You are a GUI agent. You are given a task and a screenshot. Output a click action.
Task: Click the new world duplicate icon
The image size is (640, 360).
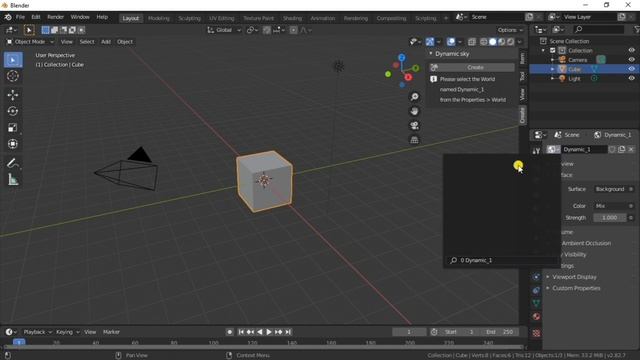(x=621, y=149)
